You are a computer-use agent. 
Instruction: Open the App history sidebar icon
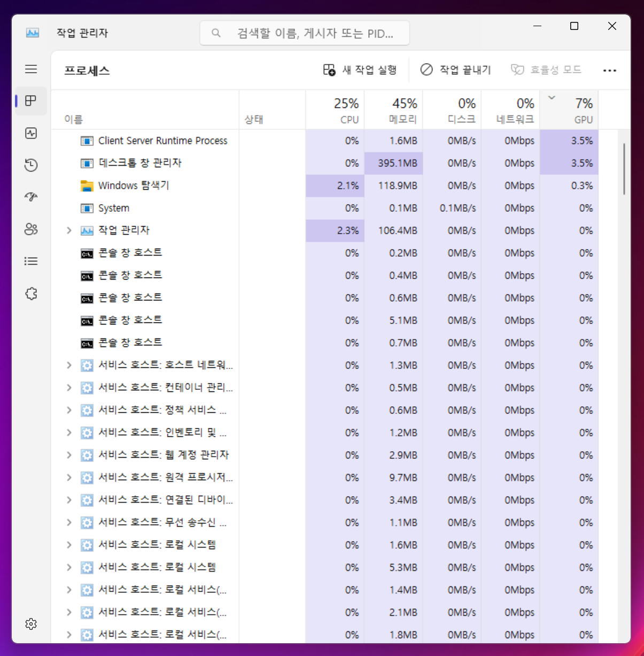coord(31,165)
